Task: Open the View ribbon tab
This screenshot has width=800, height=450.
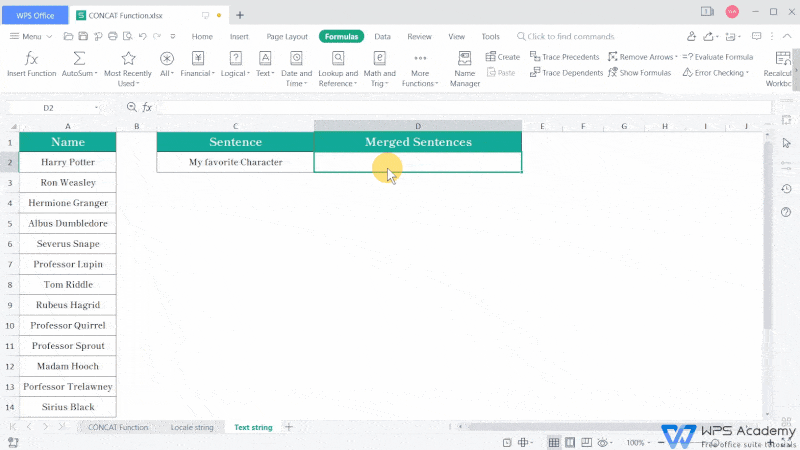Action: coord(456,37)
